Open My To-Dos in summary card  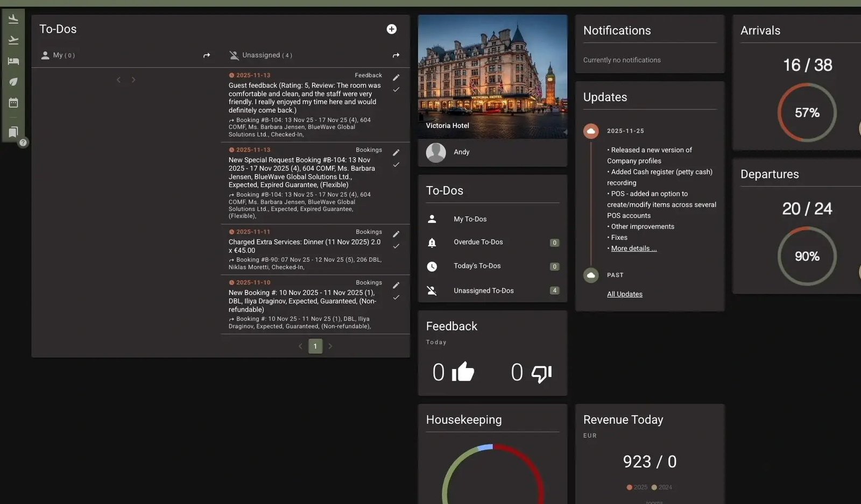coord(492,219)
